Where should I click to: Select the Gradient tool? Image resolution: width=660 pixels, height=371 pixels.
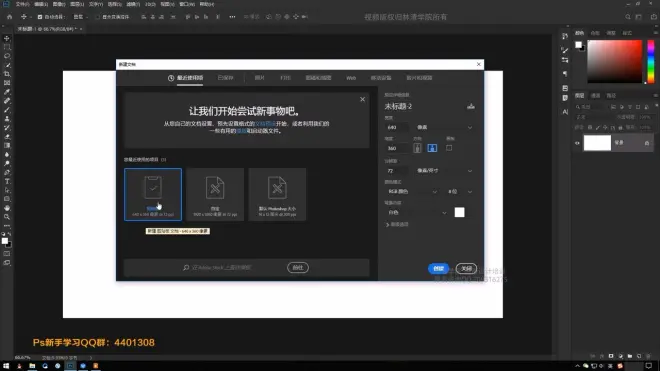[7, 146]
